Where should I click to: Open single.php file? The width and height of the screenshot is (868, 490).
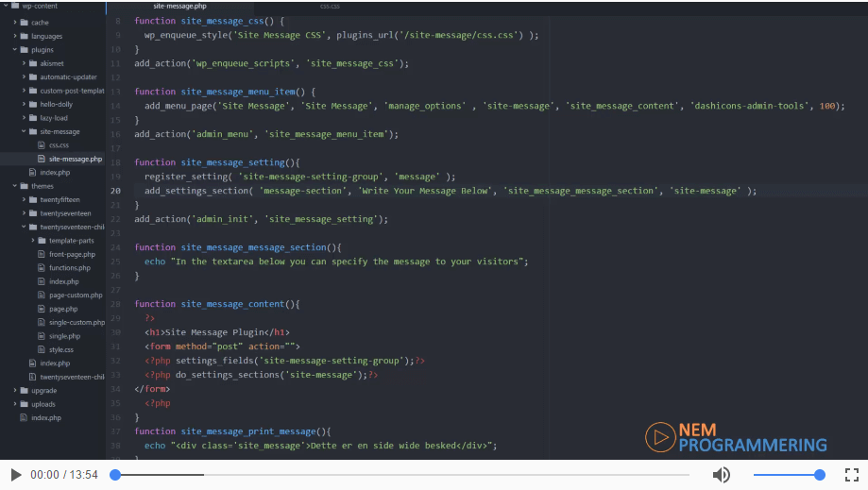point(65,336)
